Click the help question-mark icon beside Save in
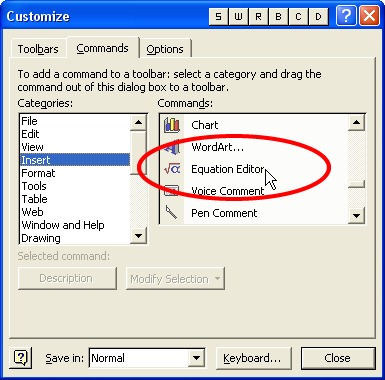The height and width of the screenshot is (380, 385). point(21,358)
